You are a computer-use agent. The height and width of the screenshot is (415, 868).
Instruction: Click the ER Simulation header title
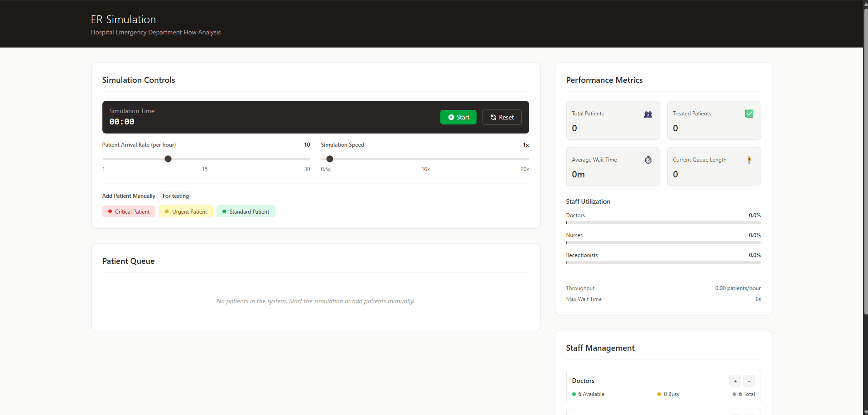[x=123, y=19]
